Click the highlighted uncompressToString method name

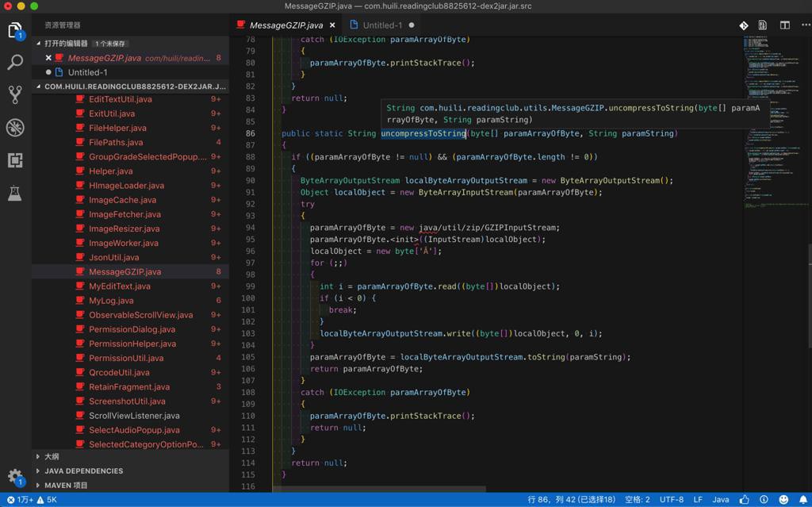click(423, 133)
